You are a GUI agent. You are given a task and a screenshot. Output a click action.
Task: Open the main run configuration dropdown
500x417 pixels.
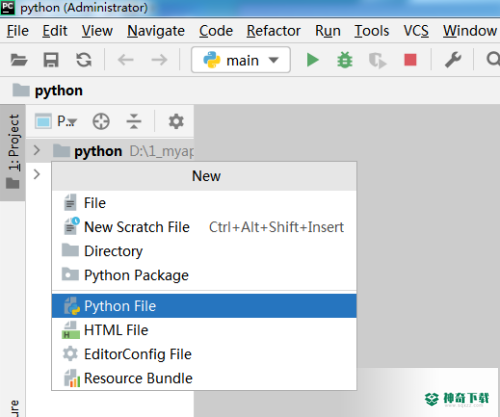(241, 60)
